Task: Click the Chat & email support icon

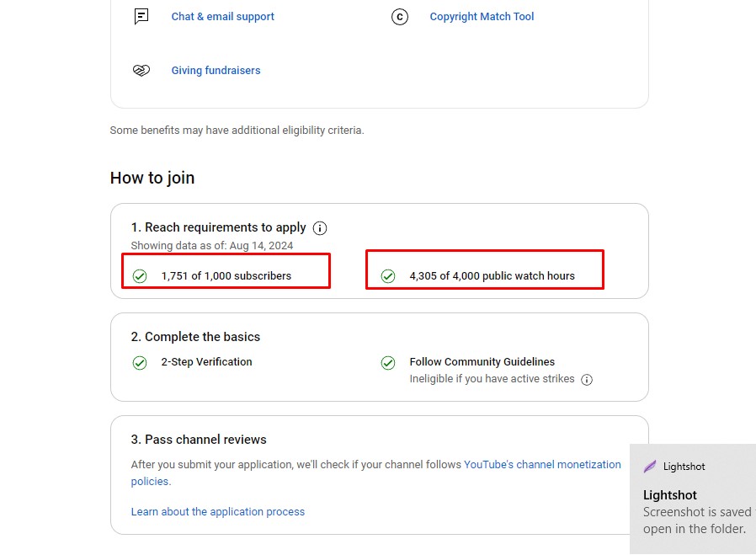Action: point(141,17)
